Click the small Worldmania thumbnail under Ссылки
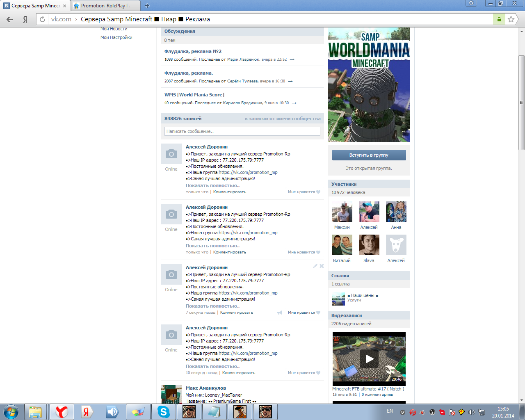This screenshot has height=420, width=525. coord(338,299)
